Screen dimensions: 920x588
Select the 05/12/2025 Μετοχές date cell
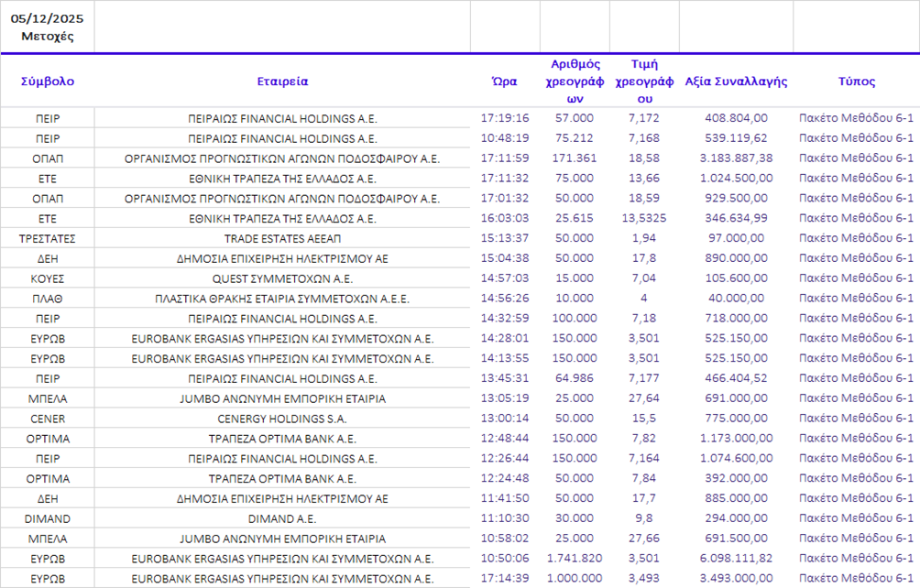(48, 27)
